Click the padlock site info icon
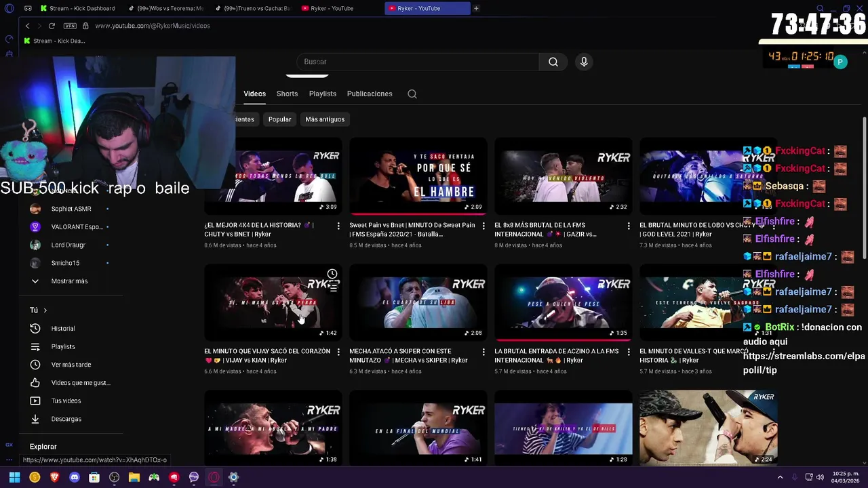The height and width of the screenshot is (488, 868). [x=85, y=26]
